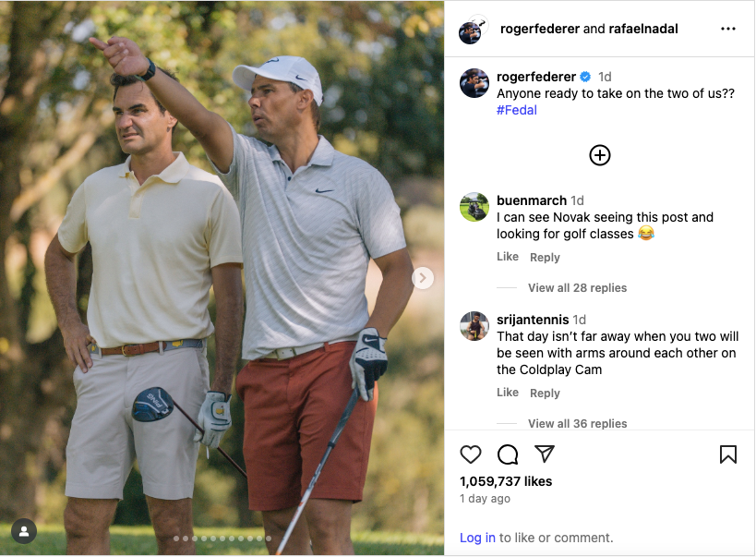View the 1,059,737 likes list
The height and width of the screenshot is (557, 756).
[x=506, y=481]
